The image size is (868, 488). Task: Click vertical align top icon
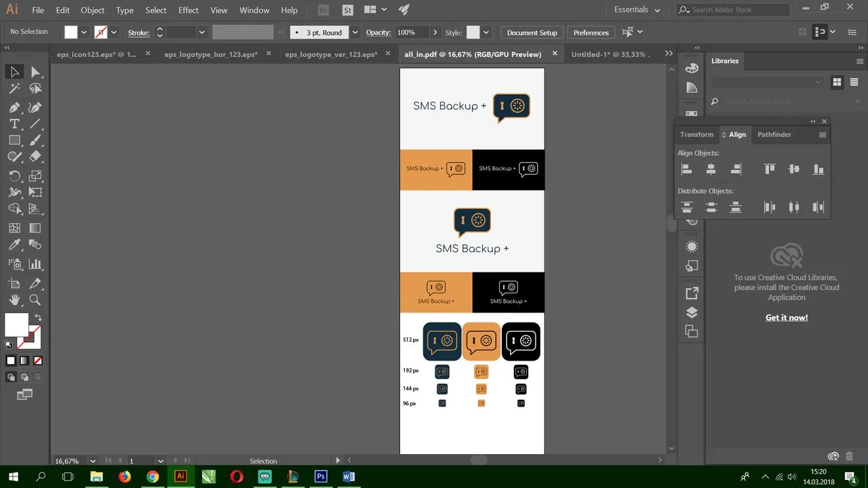pyautogui.click(x=769, y=169)
